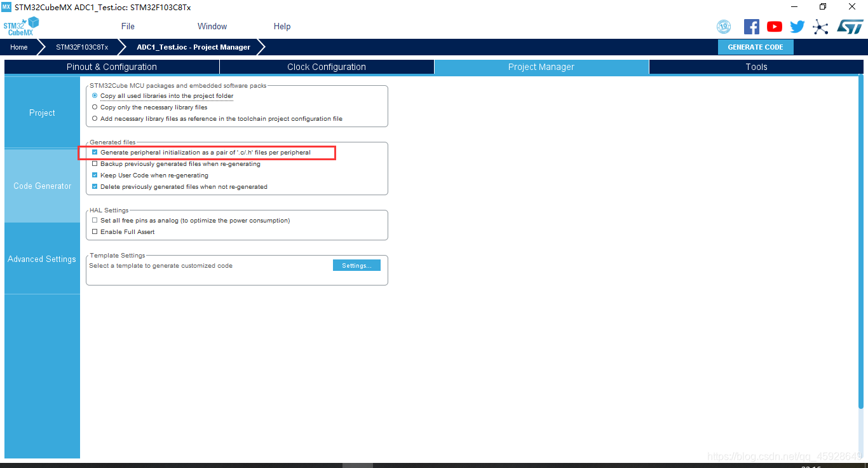Switch to Pinout & Configuration tab

112,67
